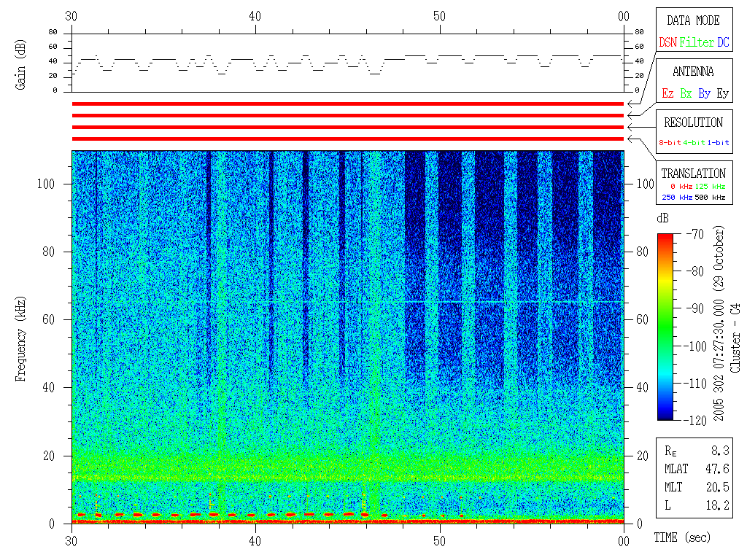Click the 40 label on the bottom time axis
Image resolution: width=747 pixels, height=560 pixels.
tap(255, 542)
